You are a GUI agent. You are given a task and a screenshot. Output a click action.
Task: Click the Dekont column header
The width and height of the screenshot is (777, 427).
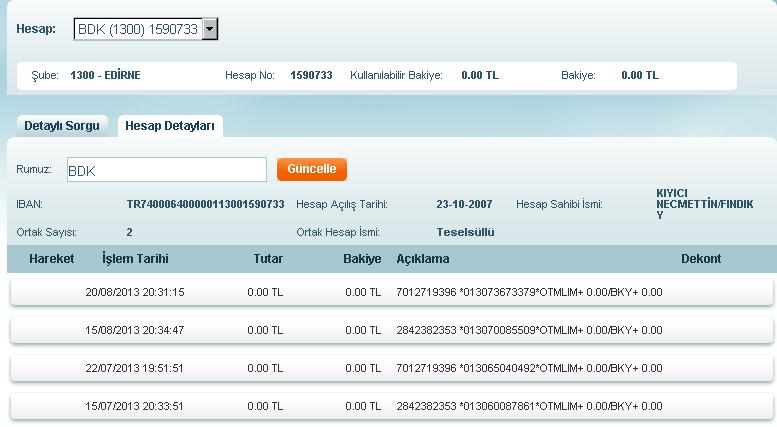tap(700, 259)
